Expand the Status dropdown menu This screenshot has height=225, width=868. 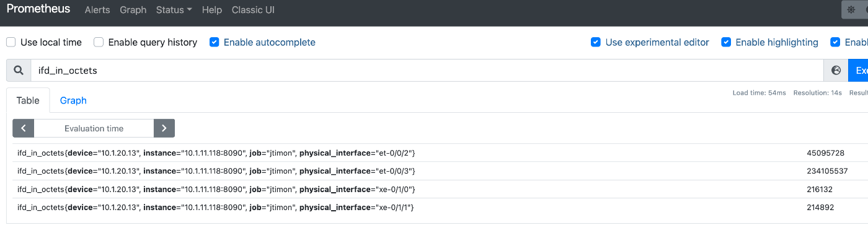[x=174, y=10]
